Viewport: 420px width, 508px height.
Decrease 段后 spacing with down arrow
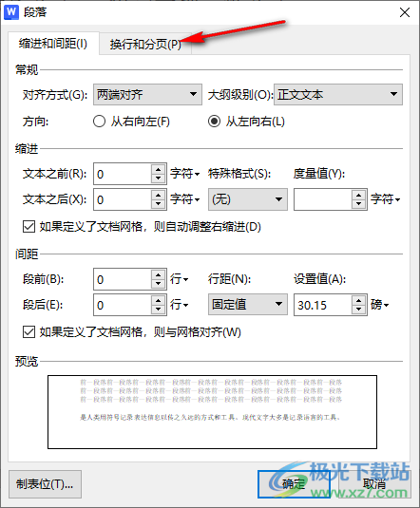click(159, 310)
